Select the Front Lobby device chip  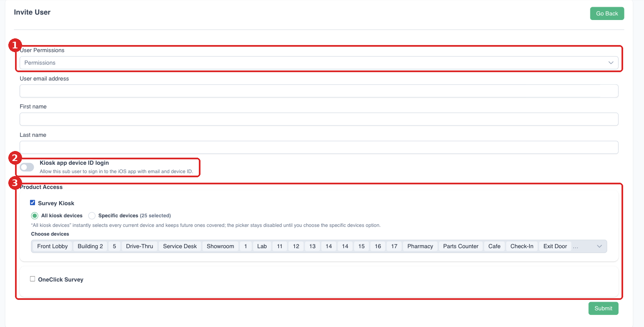(53, 247)
